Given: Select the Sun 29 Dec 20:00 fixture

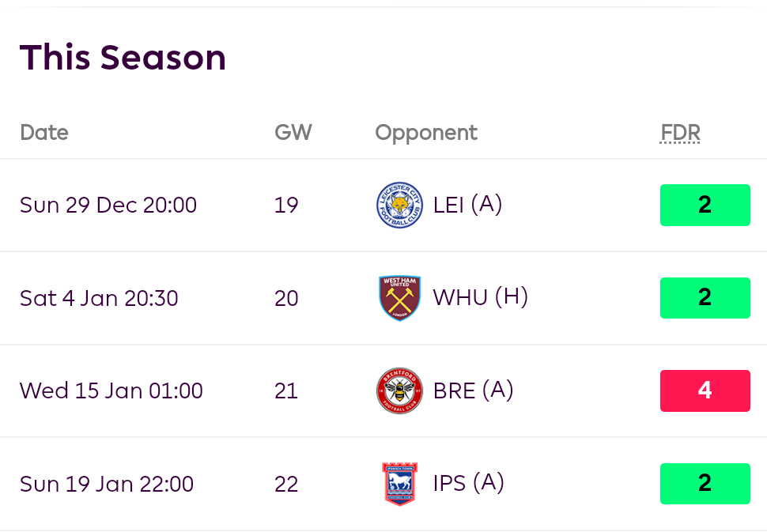Looking at the screenshot, I should click(108, 206).
